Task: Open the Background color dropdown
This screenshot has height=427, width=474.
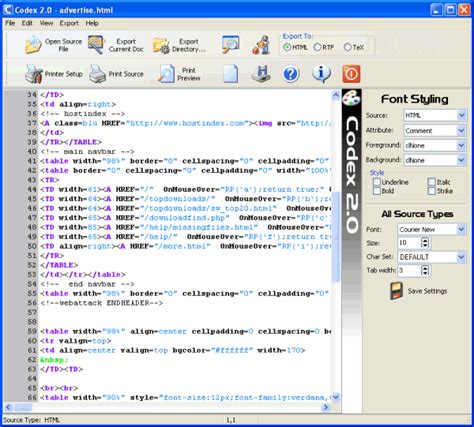Action: tap(462, 160)
